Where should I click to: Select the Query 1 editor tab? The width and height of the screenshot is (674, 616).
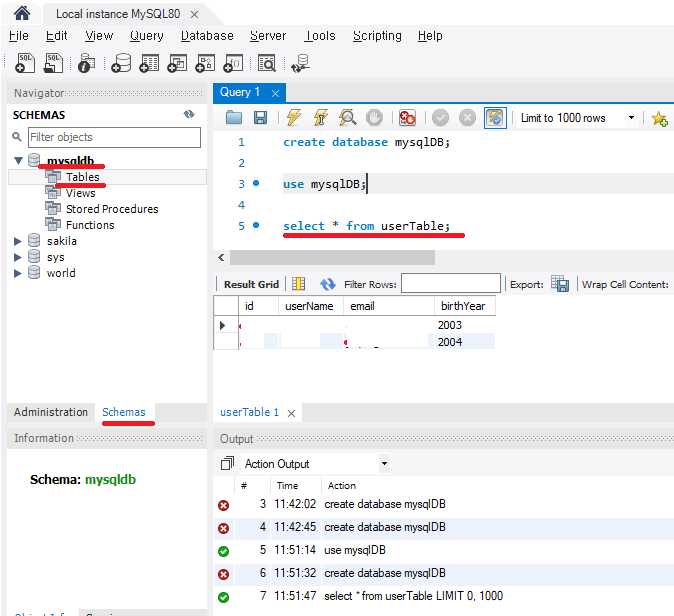point(240,92)
